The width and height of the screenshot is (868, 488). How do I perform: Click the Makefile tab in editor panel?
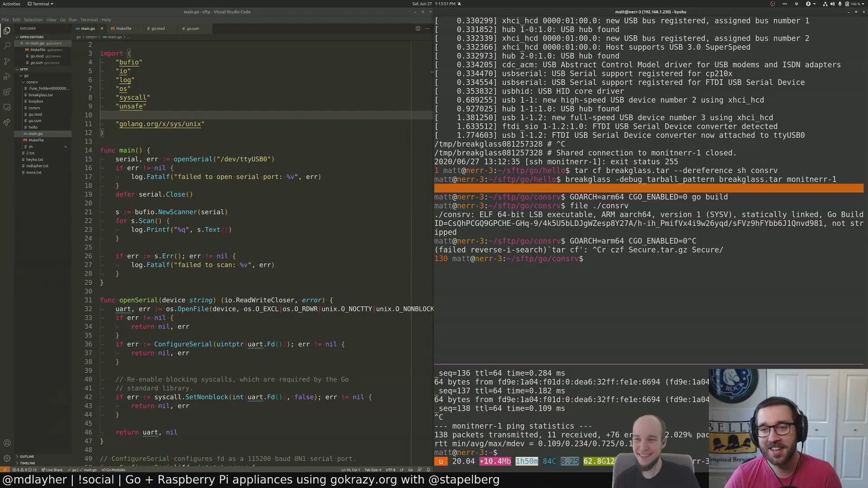coord(122,28)
